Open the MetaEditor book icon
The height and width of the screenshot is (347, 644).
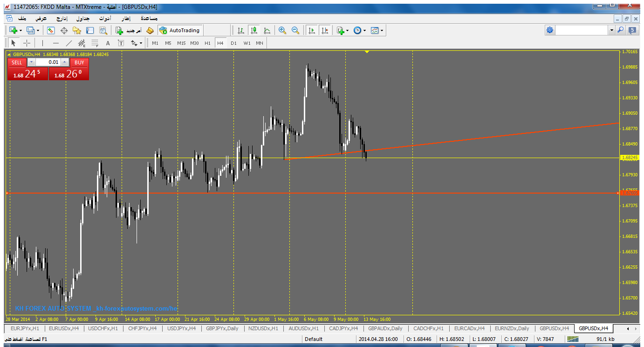pyautogui.click(x=150, y=30)
